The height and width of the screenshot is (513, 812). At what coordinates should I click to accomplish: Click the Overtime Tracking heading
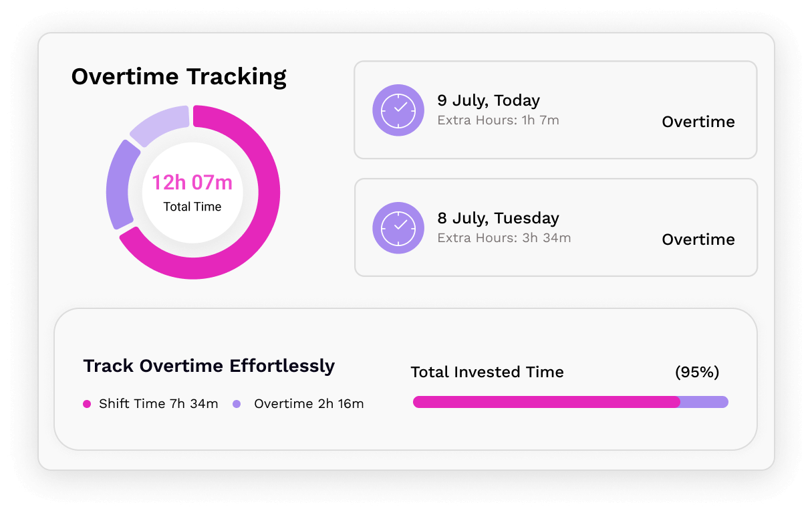tap(179, 77)
